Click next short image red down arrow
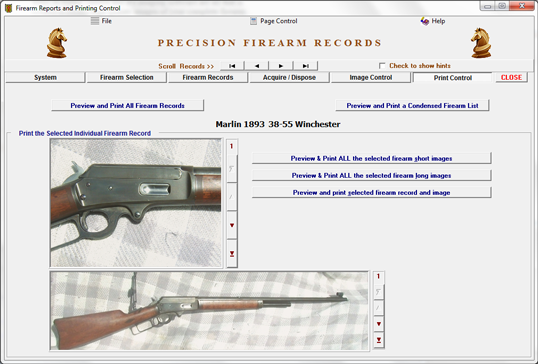This screenshot has width=538, height=364. point(232,225)
